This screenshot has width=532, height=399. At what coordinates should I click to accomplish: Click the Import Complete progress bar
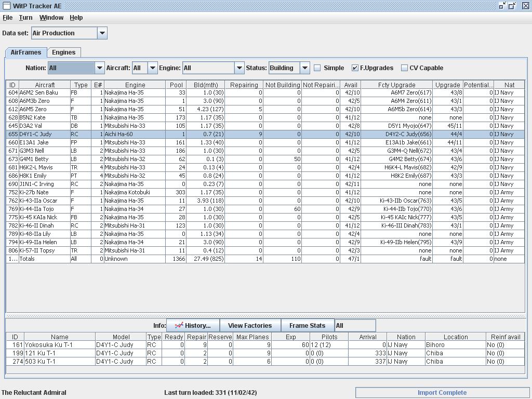coord(442,393)
